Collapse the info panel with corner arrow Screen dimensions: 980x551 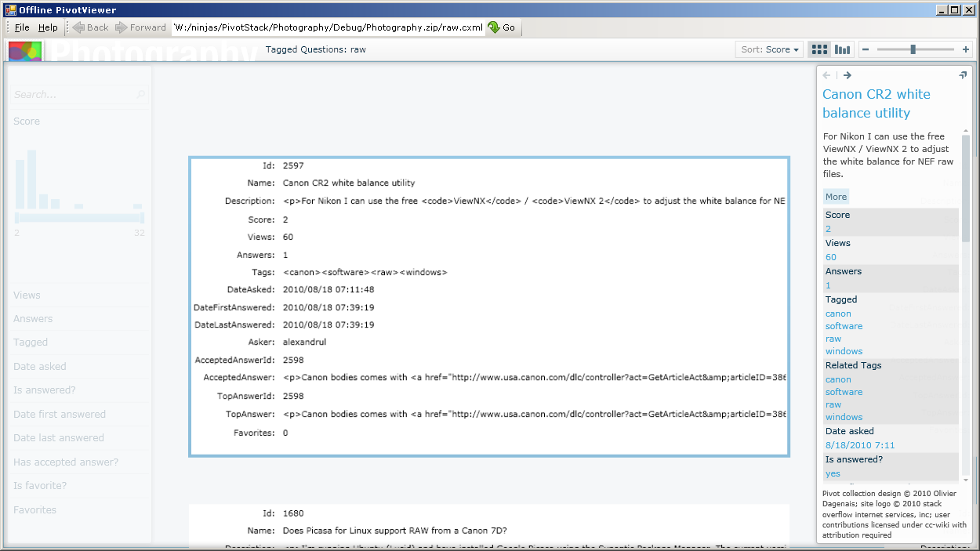click(x=963, y=75)
